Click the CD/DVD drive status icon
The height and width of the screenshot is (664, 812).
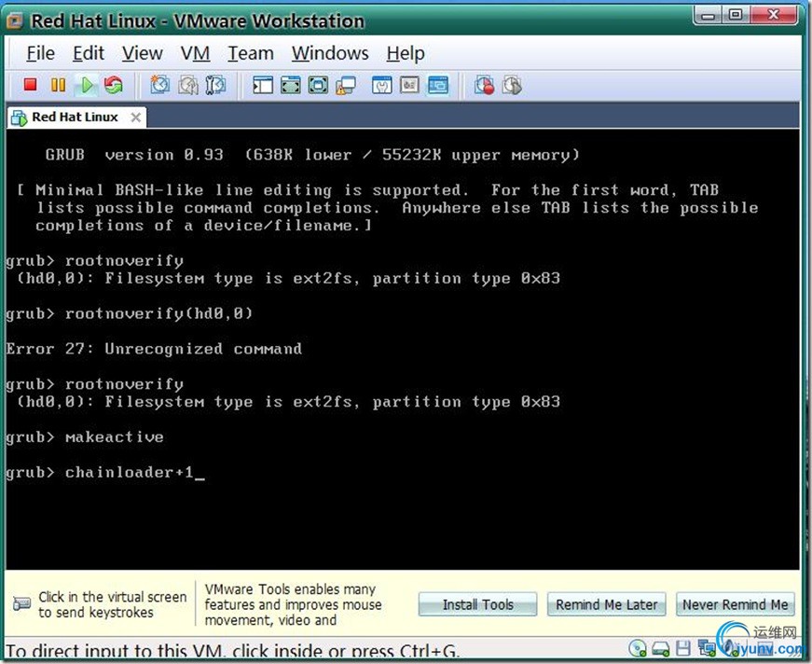pyautogui.click(x=638, y=648)
